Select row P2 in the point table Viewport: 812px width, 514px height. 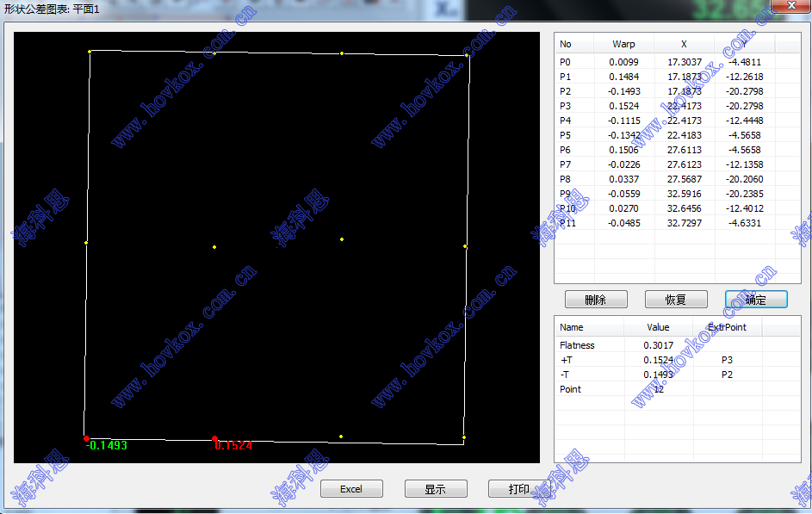tap(678, 91)
